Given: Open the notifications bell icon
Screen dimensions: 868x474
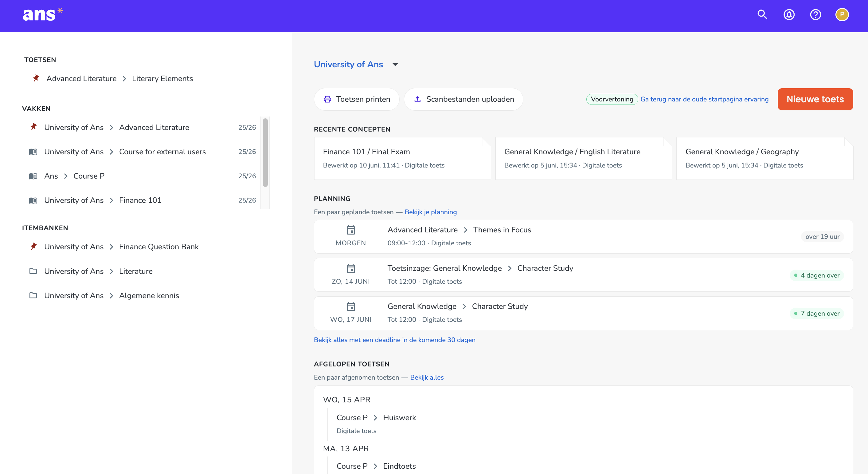Looking at the screenshot, I should pos(789,14).
